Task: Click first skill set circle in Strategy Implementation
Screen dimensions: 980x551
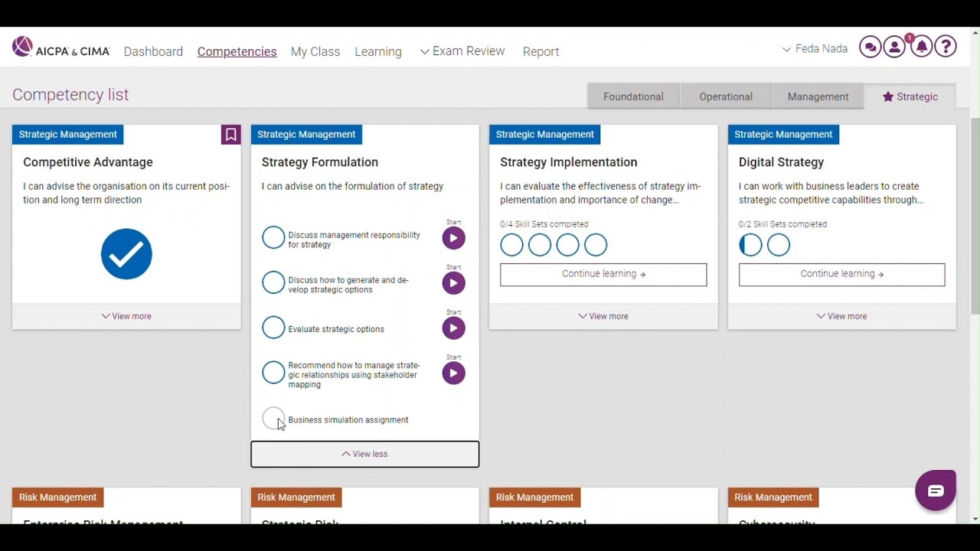Action: click(511, 245)
